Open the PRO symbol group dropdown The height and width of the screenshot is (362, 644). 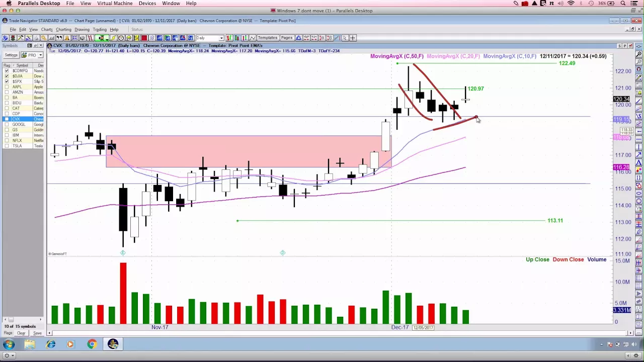[x=40, y=55]
